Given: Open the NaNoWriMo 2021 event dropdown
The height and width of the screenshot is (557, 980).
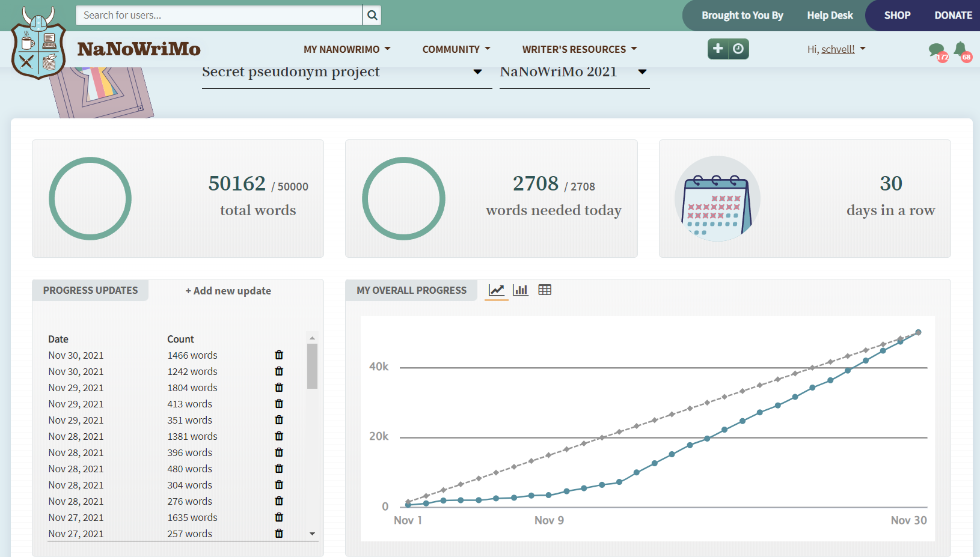Looking at the screenshot, I should click(642, 72).
